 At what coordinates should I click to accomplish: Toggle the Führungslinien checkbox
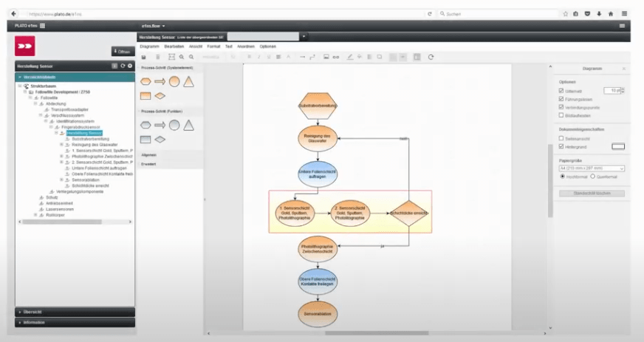[x=561, y=99]
